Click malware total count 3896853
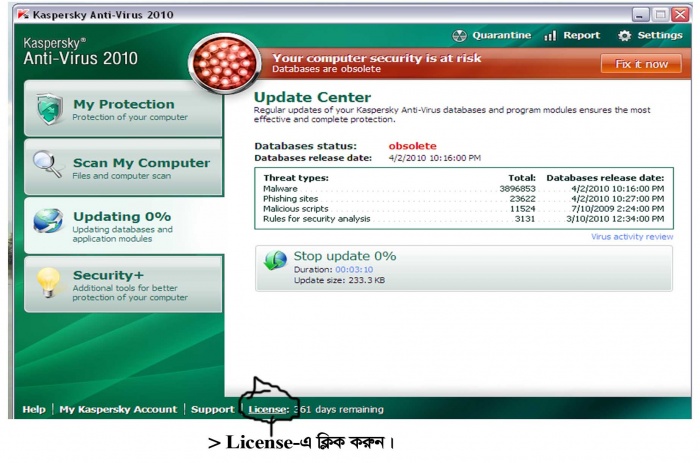 point(517,189)
